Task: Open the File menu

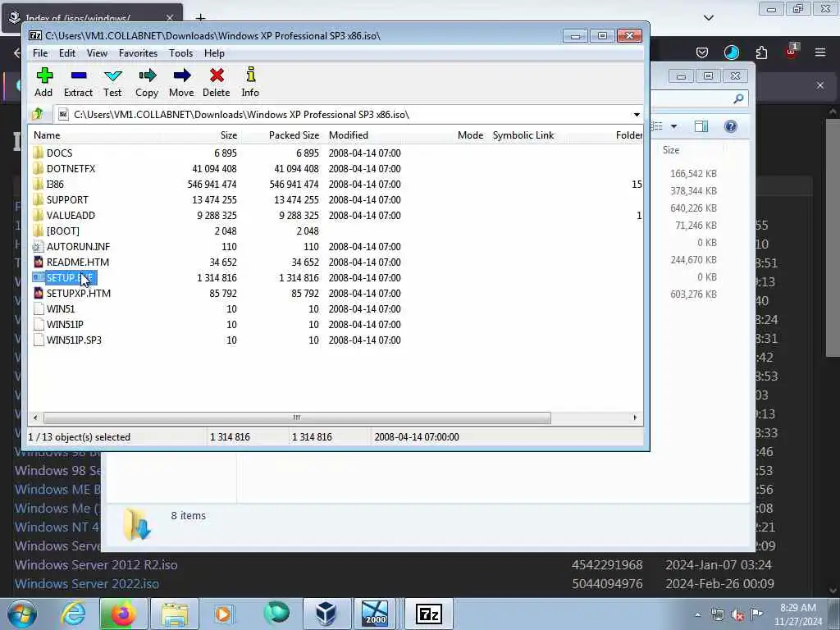Action: pos(40,53)
